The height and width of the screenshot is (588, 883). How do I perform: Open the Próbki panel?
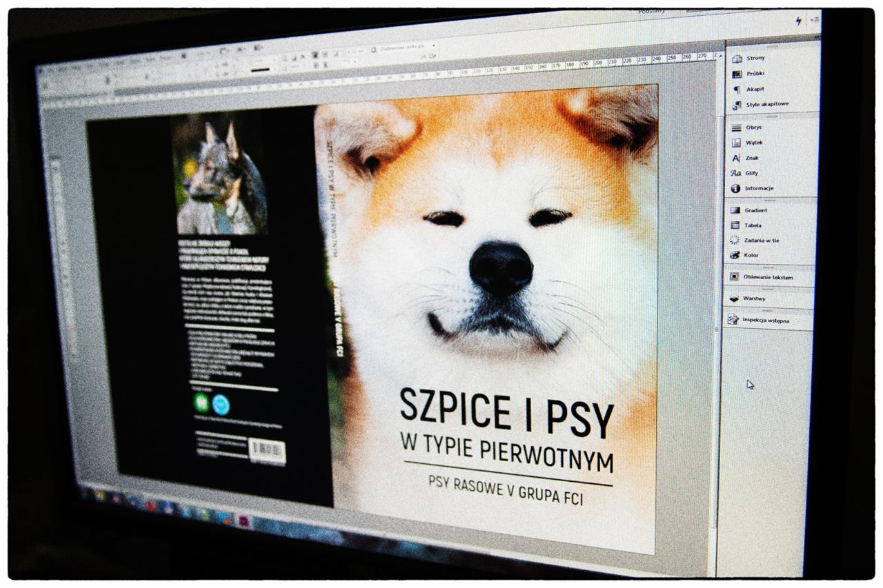coord(757,73)
